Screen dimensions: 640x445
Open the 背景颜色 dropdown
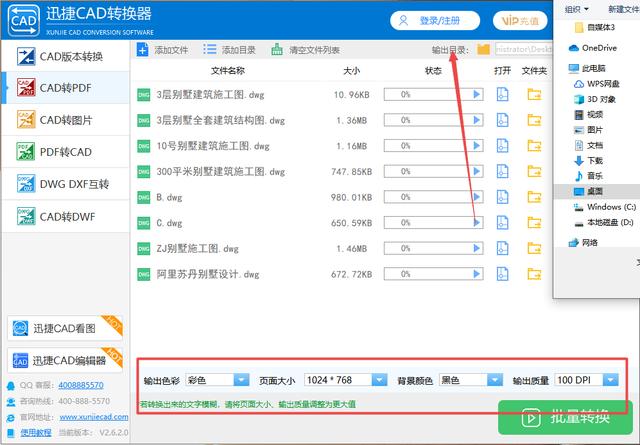[x=495, y=380]
